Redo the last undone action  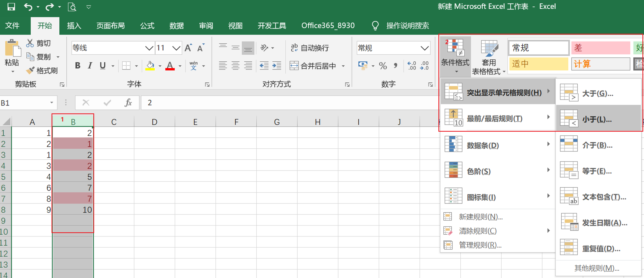pyautogui.click(x=49, y=7)
